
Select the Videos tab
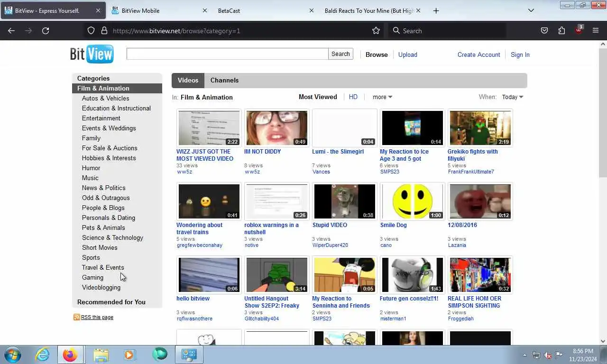pos(188,80)
